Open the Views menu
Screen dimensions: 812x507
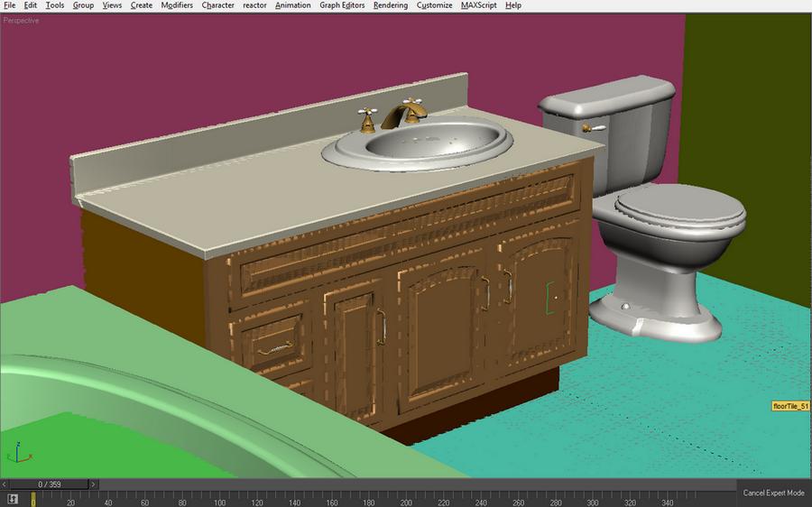(112, 5)
